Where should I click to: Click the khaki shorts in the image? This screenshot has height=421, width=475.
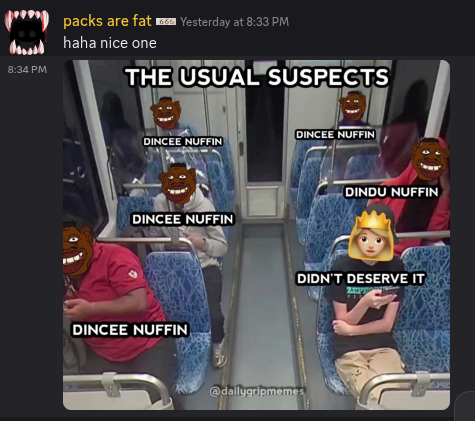tap(369, 367)
